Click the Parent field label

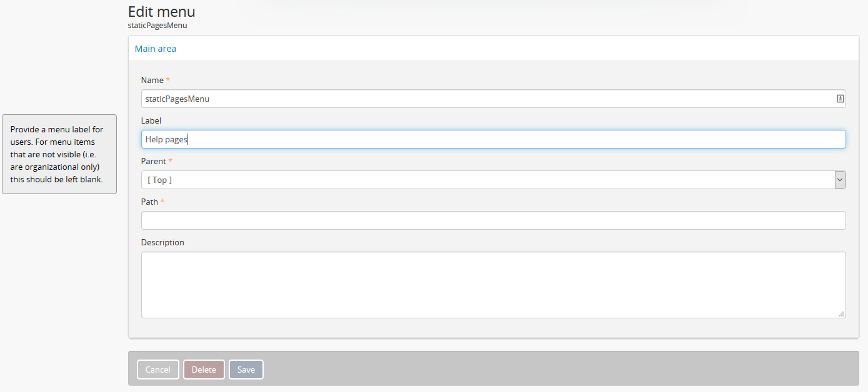coord(154,161)
